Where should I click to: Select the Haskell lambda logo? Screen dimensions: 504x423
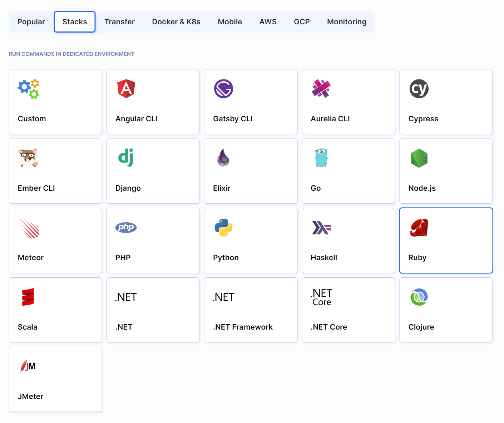tap(321, 228)
